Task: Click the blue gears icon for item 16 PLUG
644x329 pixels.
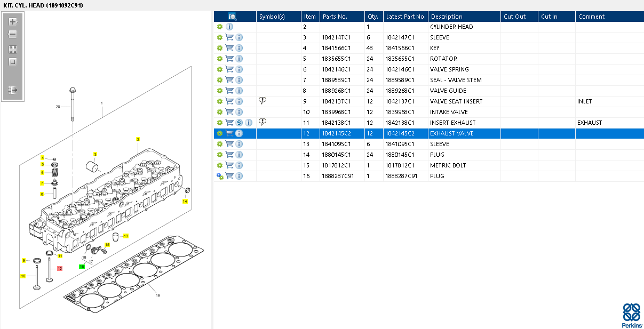Action: point(219,176)
